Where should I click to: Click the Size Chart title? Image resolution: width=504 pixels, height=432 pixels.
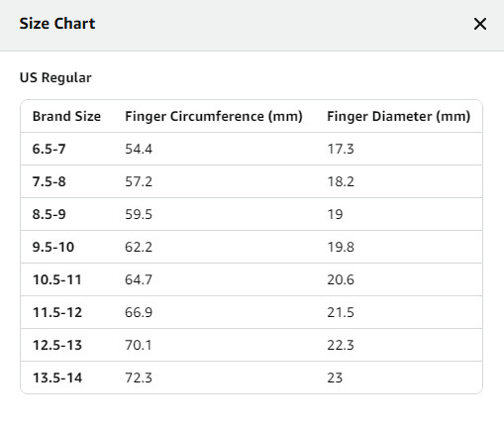57,24
